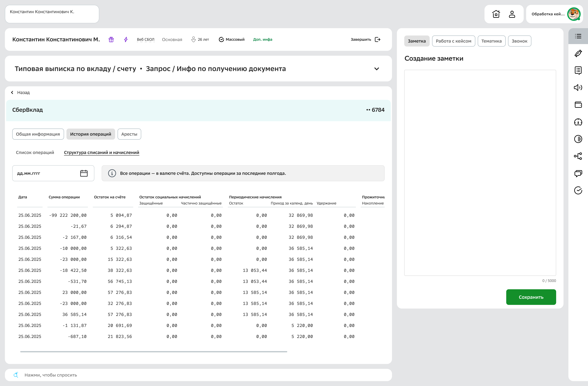This screenshot has height=386, width=588.
Task: Click the purple lightning bolt icon
Action: point(126,39)
